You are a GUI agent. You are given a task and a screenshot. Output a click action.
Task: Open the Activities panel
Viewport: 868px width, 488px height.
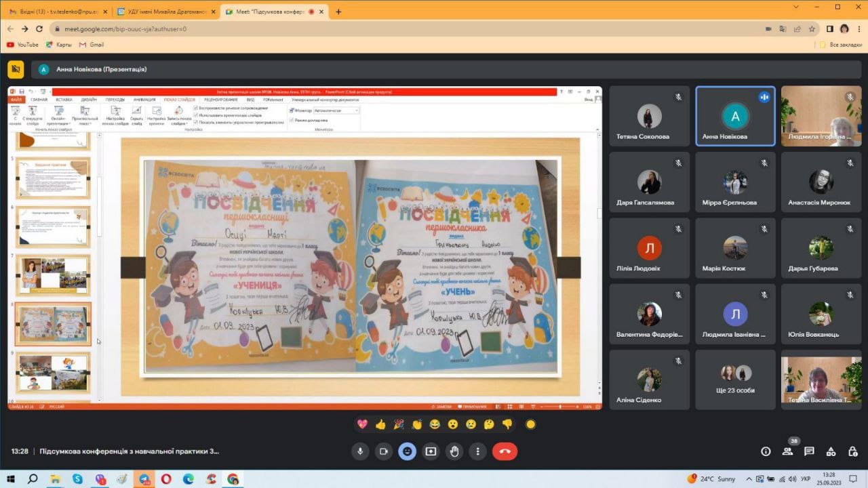tap(831, 451)
